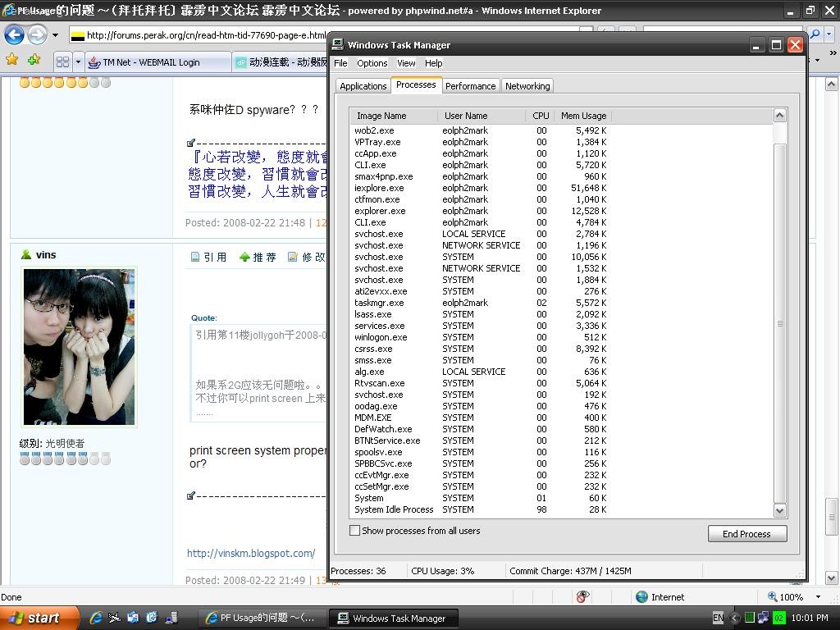Screen dimensions: 840x630
Task: Open the vins username profile link
Action: (46, 255)
